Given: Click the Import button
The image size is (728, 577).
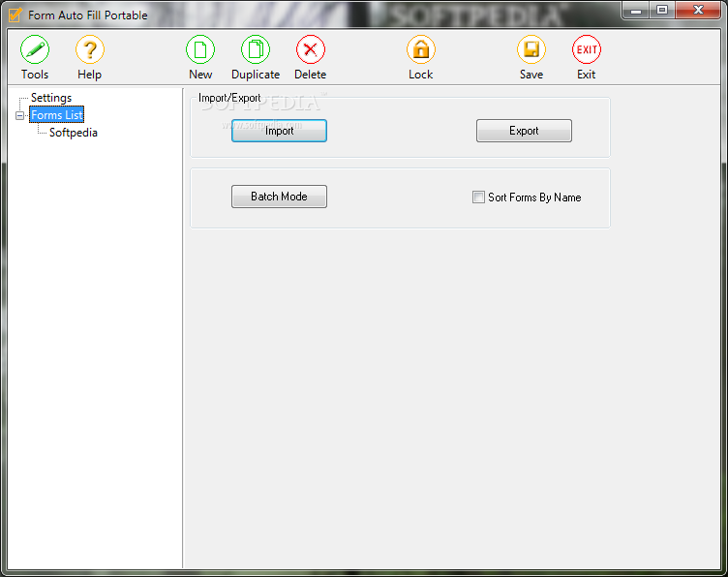Looking at the screenshot, I should (x=279, y=131).
